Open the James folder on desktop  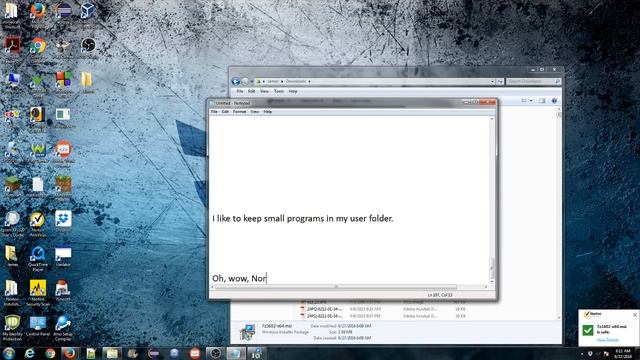coord(12,254)
